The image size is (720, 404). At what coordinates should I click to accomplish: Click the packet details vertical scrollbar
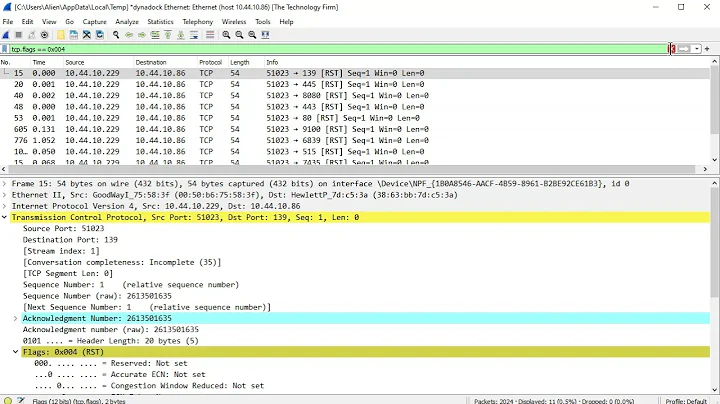pyautogui.click(x=715, y=243)
